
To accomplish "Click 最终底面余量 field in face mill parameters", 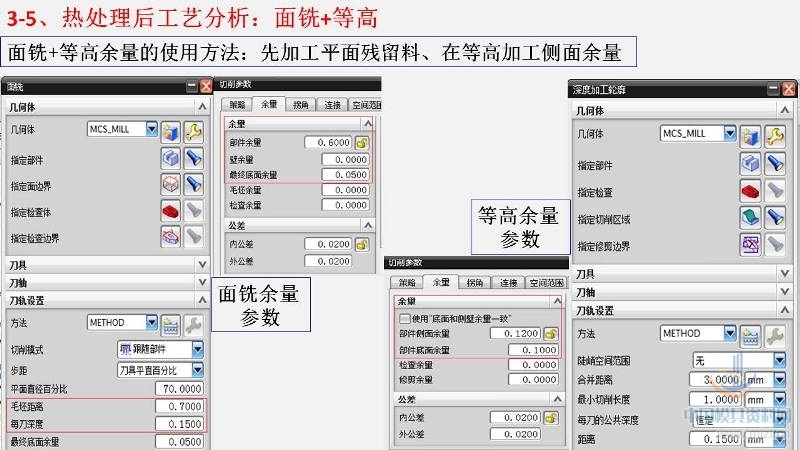I will [x=345, y=174].
